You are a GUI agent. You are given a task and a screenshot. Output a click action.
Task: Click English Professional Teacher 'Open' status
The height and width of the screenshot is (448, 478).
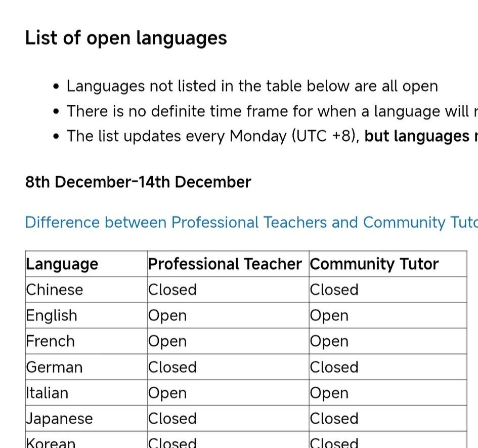coord(167,316)
